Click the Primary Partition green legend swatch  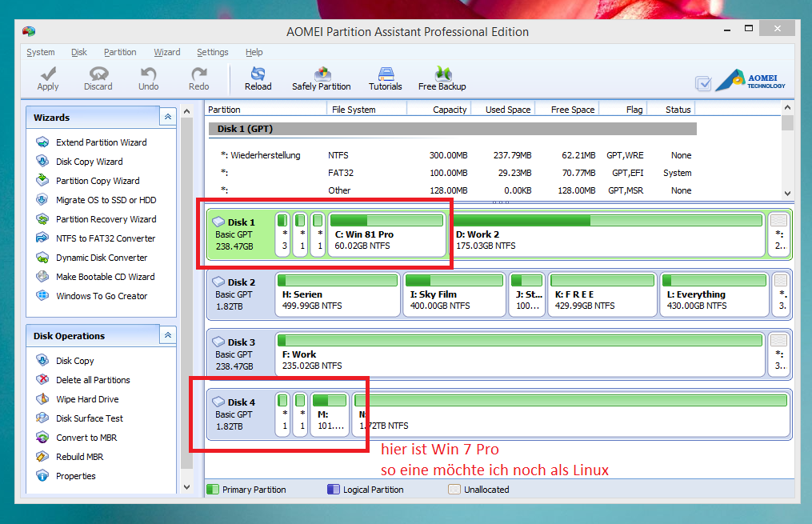(x=212, y=490)
